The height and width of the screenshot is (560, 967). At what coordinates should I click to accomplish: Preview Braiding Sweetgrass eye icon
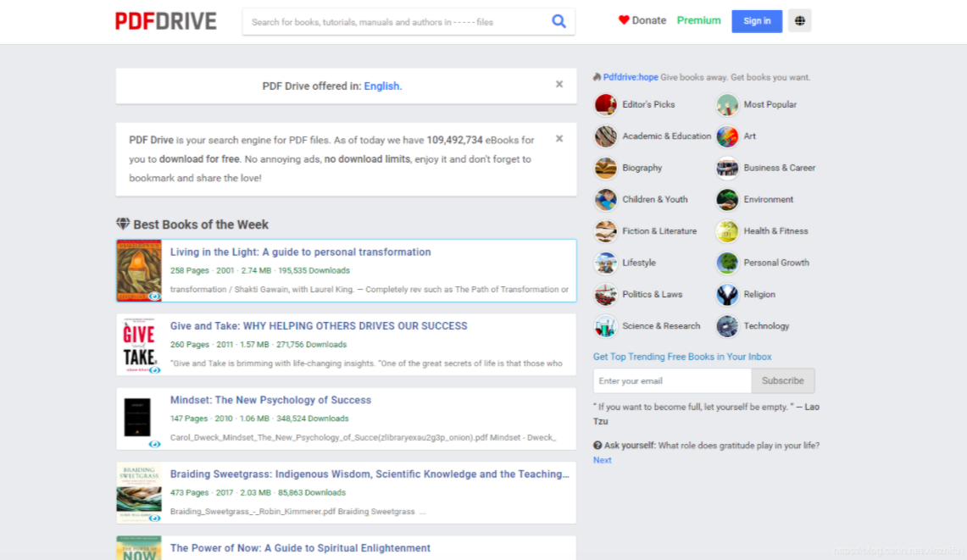(x=155, y=518)
